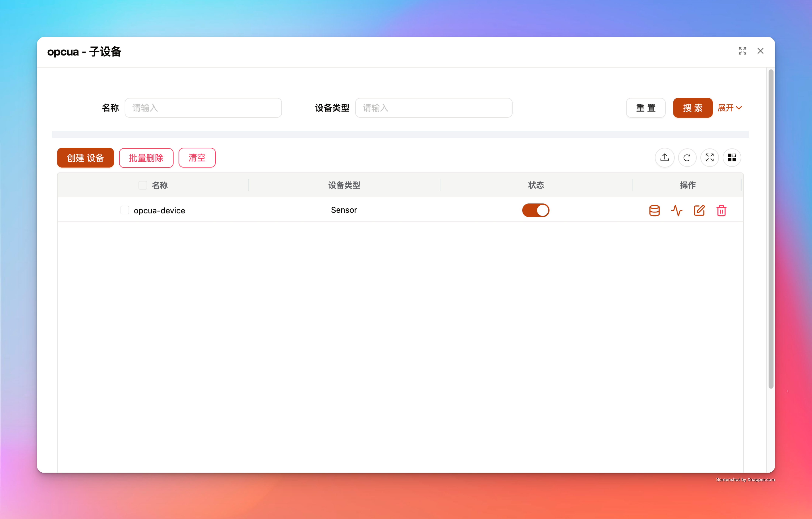Focus the 名称 input field
Image resolution: width=812 pixels, height=519 pixels.
coord(203,108)
